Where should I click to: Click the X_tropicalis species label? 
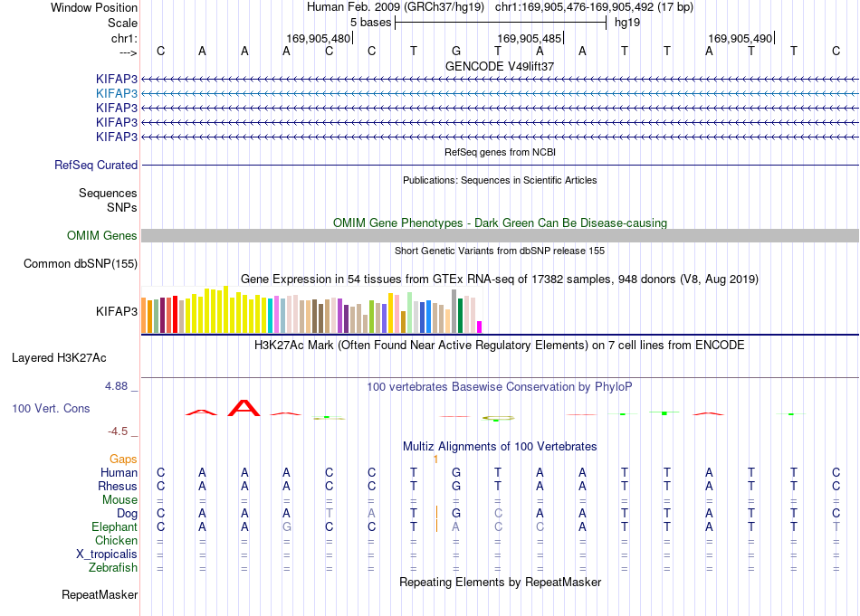coord(107,554)
